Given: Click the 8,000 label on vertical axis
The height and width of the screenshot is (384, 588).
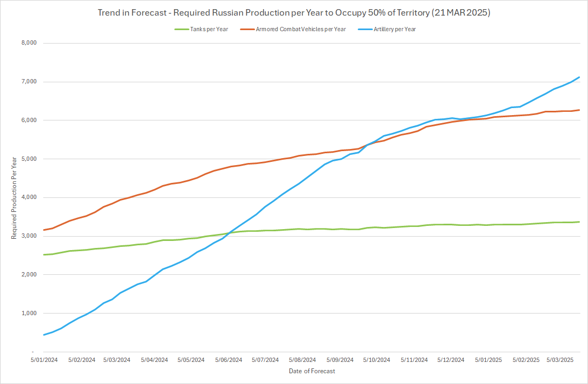Looking at the screenshot, I should [x=27, y=43].
